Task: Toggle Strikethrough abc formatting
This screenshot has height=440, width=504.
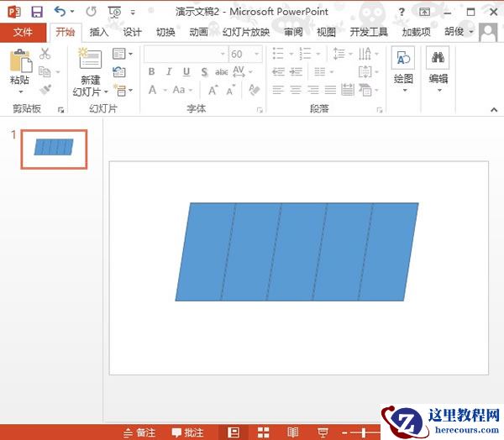Action: (x=222, y=72)
